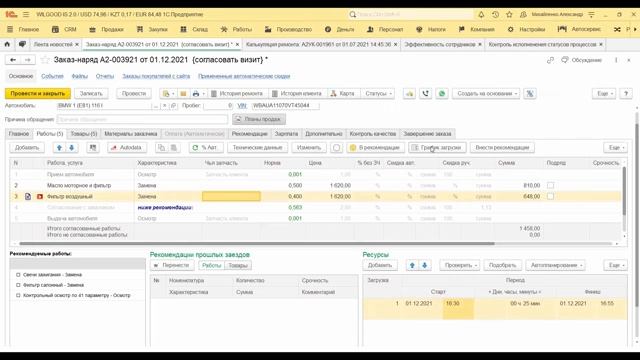Open the discussions speech bubble tab icon
The width and height of the screenshot is (640, 360).
coord(22,44)
